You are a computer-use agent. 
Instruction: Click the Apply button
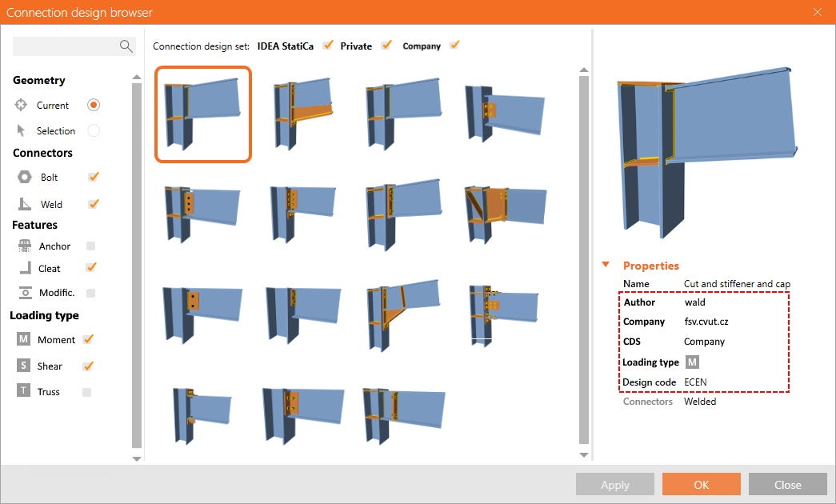(614, 484)
